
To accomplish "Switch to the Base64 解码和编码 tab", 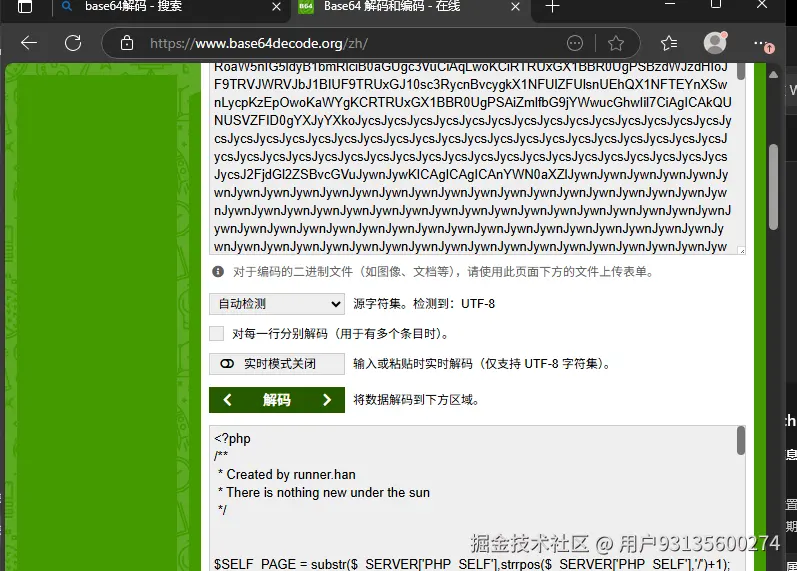I will tap(410, 9).
